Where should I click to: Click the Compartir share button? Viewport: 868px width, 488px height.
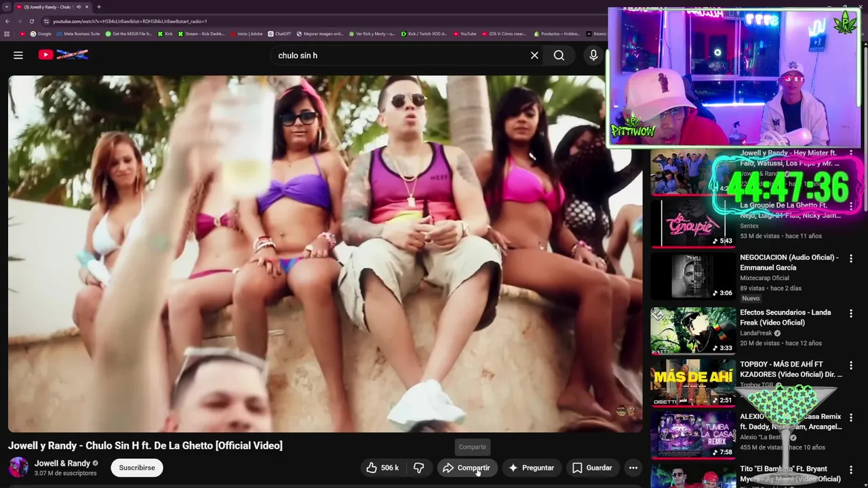tap(467, 468)
